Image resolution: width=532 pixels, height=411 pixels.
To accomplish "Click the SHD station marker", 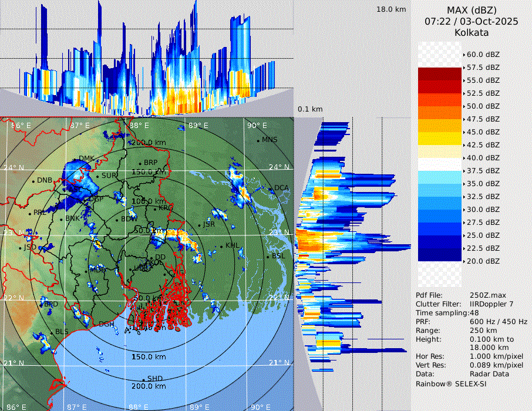I will [x=144, y=379].
